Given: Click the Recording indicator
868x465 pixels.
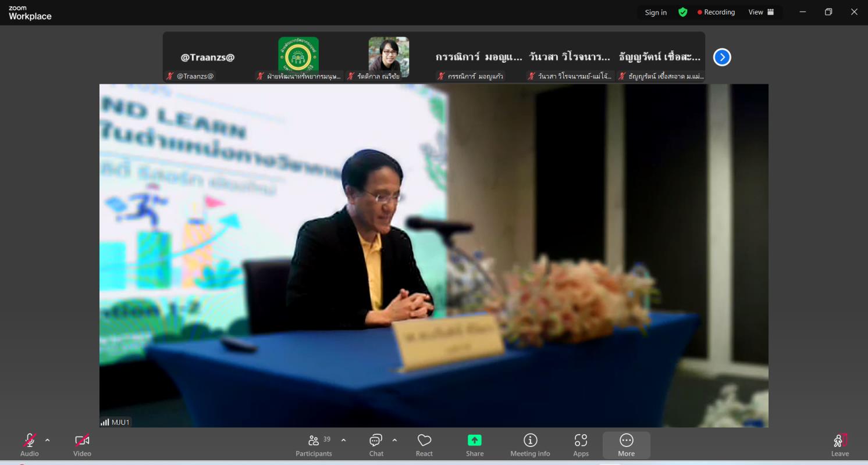Looking at the screenshot, I should [716, 12].
